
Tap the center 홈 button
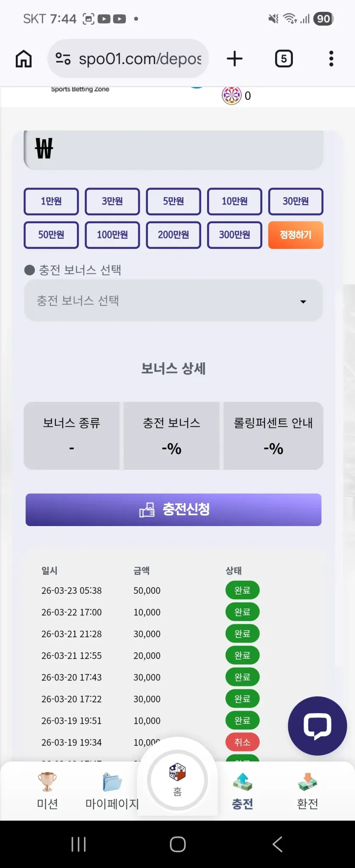click(x=177, y=780)
